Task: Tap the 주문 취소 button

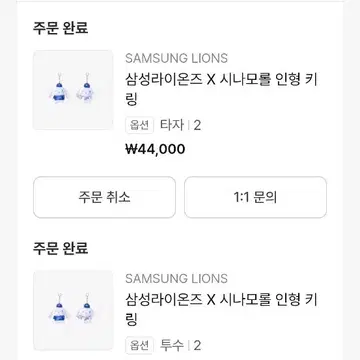Action: 104,197
